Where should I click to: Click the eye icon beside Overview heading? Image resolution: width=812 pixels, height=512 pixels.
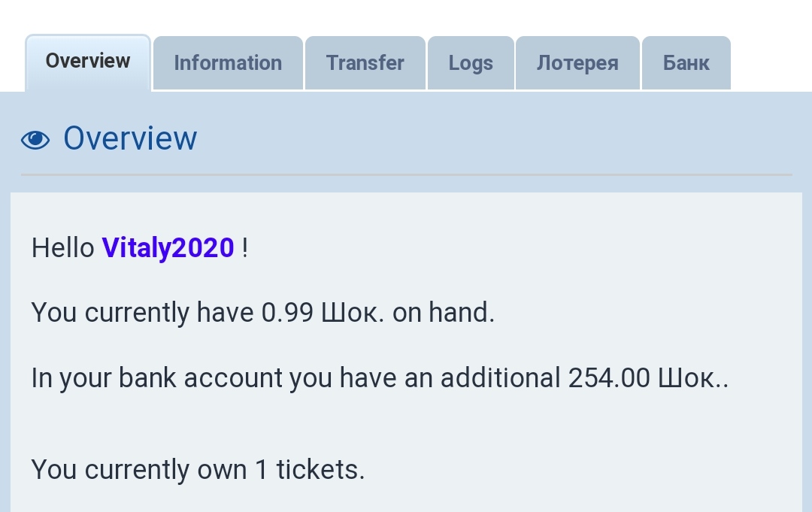tap(35, 139)
